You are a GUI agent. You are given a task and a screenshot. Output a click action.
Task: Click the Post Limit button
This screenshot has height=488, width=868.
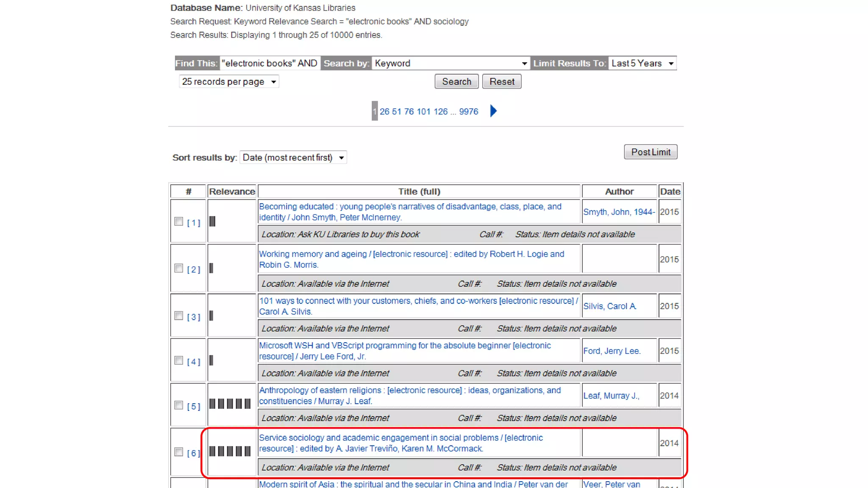click(x=651, y=152)
